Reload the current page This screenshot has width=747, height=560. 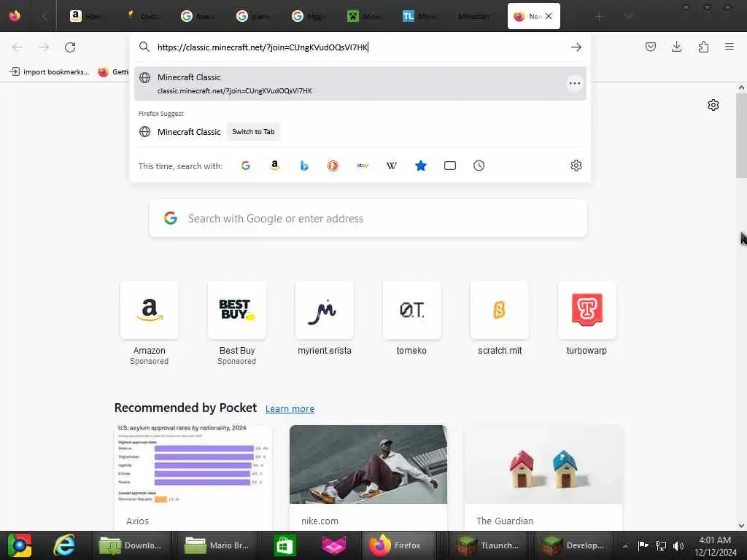point(70,47)
